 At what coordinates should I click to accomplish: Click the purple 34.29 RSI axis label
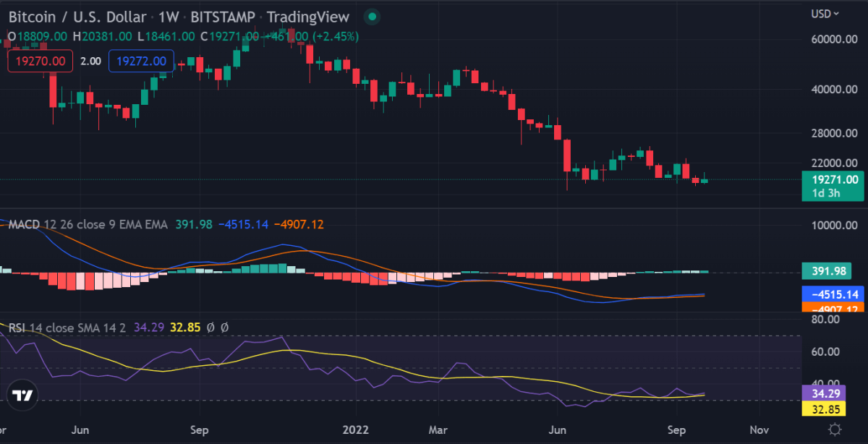click(825, 394)
